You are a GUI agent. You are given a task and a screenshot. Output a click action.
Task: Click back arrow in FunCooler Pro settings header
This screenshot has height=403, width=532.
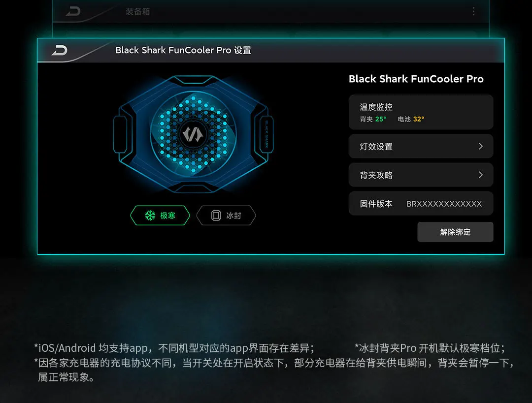[60, 51]
